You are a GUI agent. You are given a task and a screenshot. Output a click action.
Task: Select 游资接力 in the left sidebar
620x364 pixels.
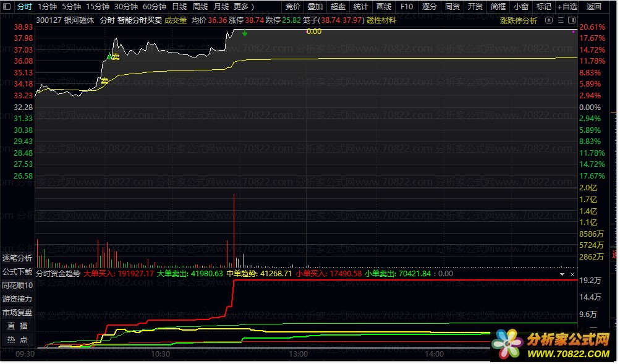[17, 299]
